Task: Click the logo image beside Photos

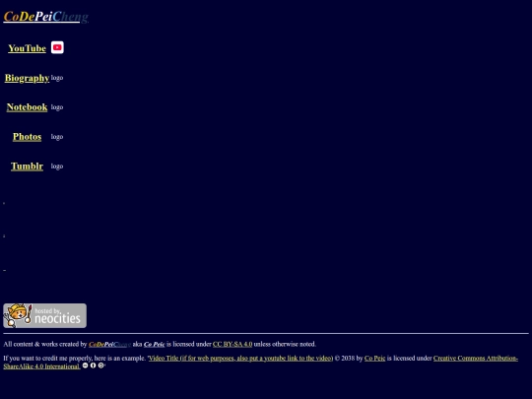Action: tap(57, 137)
